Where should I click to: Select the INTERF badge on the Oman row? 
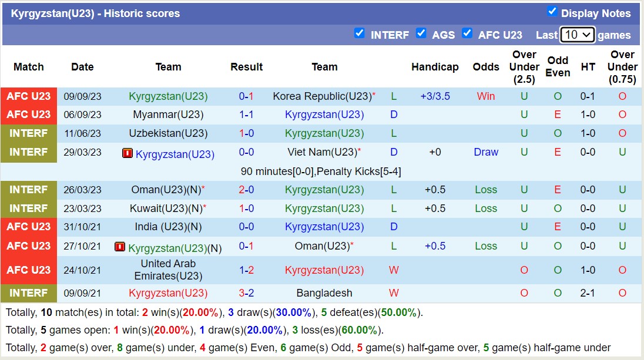(x=29, y=189)
